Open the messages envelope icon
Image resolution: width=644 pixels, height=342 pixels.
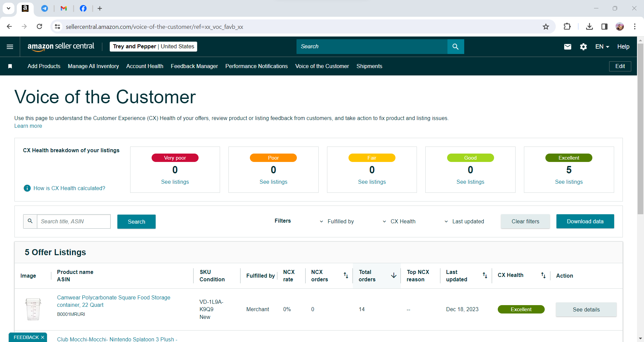pyautogui.click(x=568, y=47)
